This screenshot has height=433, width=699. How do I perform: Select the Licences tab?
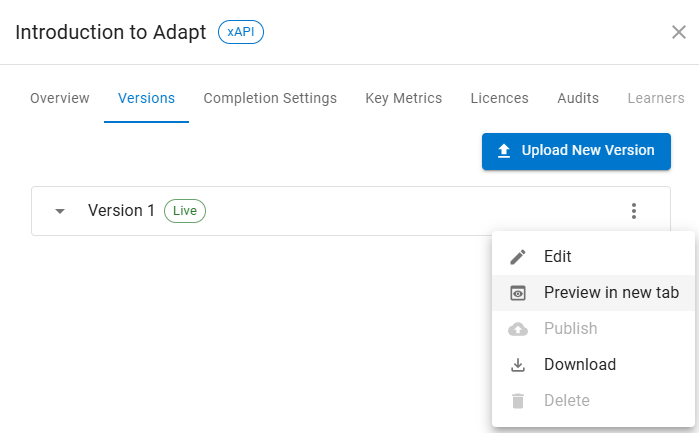pos(499,98)
